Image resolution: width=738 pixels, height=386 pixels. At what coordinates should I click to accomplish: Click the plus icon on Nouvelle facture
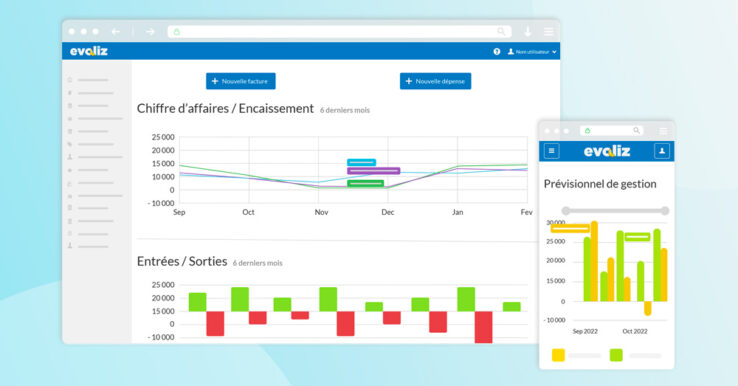coord(215,81)
